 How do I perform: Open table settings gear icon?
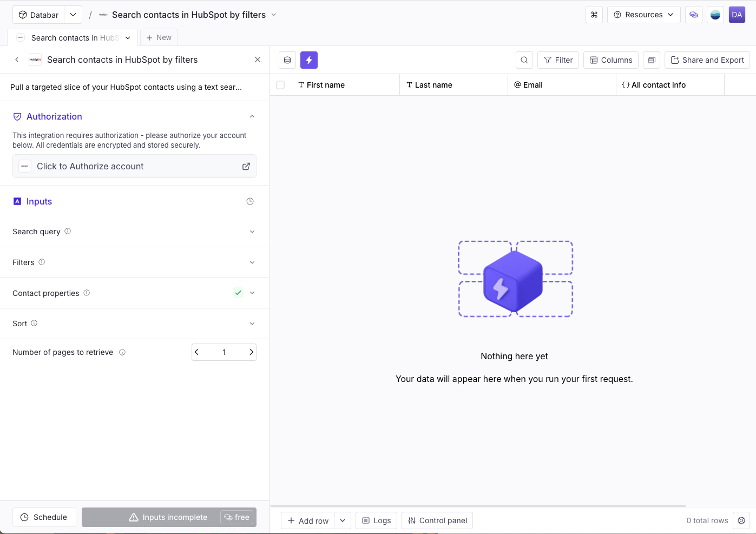[x=741, y=520]
